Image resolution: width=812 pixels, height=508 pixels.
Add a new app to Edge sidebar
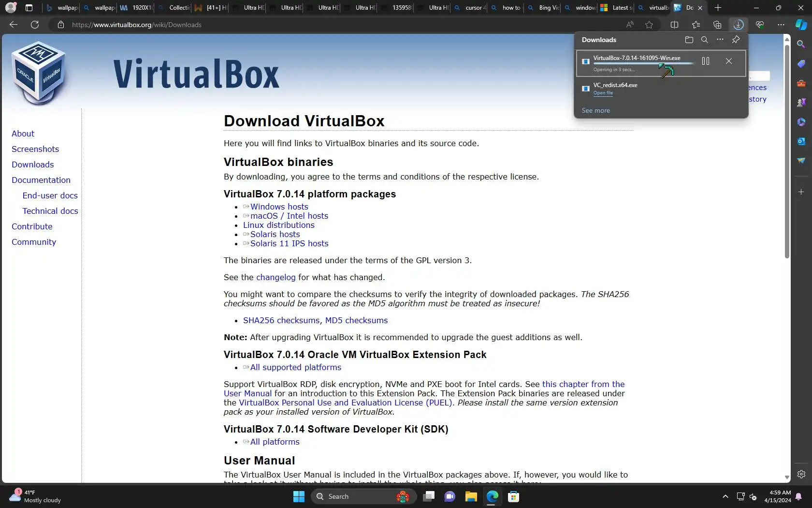pos(801,192)
